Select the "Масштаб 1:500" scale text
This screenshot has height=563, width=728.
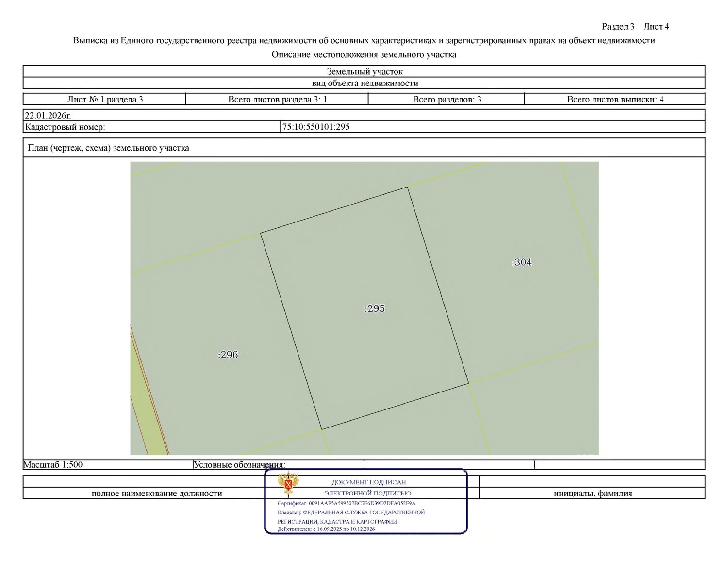(x=53, y=465)
